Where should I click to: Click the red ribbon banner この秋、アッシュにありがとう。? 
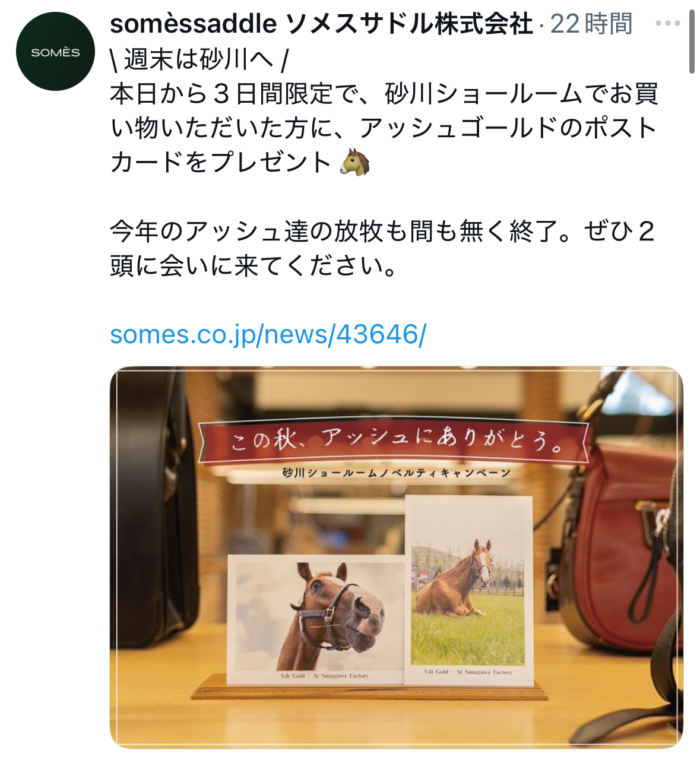394,442
